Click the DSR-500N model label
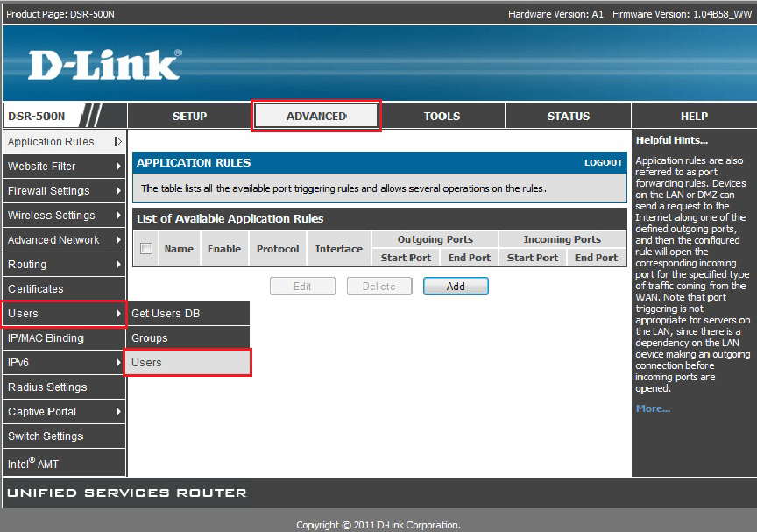Screen dimensions: 757x532 pyautogui.click(x=37, y=116)
